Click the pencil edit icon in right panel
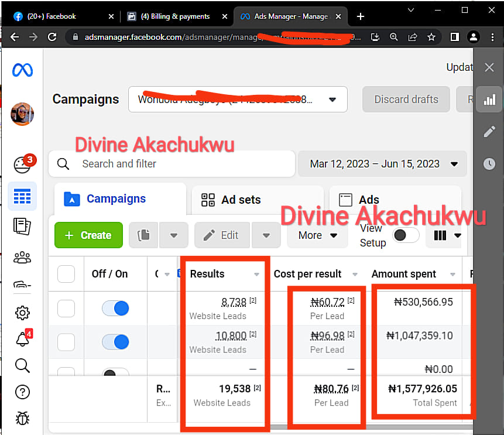Viewport: 504px width, 435px height. pyautogui.click(x=489, y=132)
